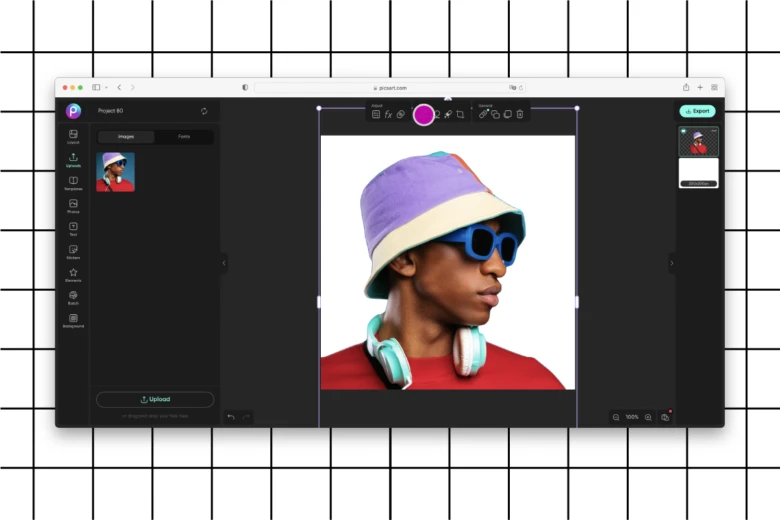Open the Background tool in sidebar

coord(73,320)
